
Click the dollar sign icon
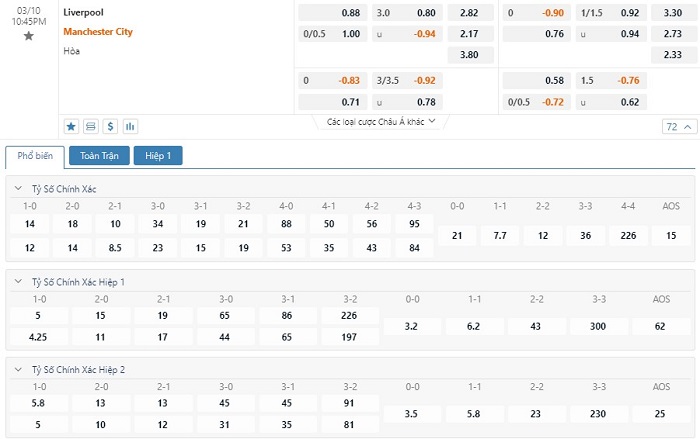pos(110,127)
